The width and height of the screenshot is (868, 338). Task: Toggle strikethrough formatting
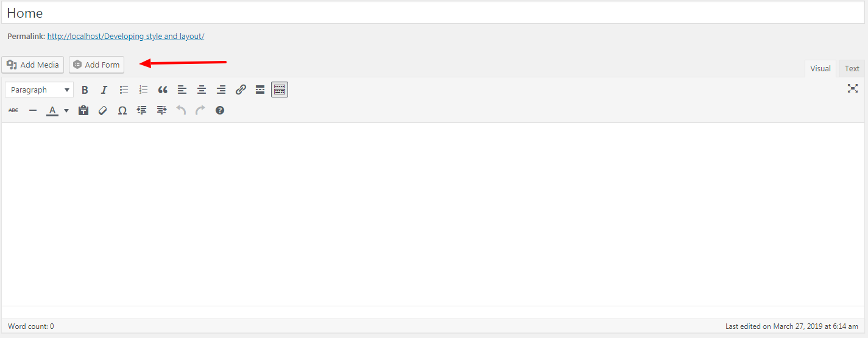(x=13, y=110)
